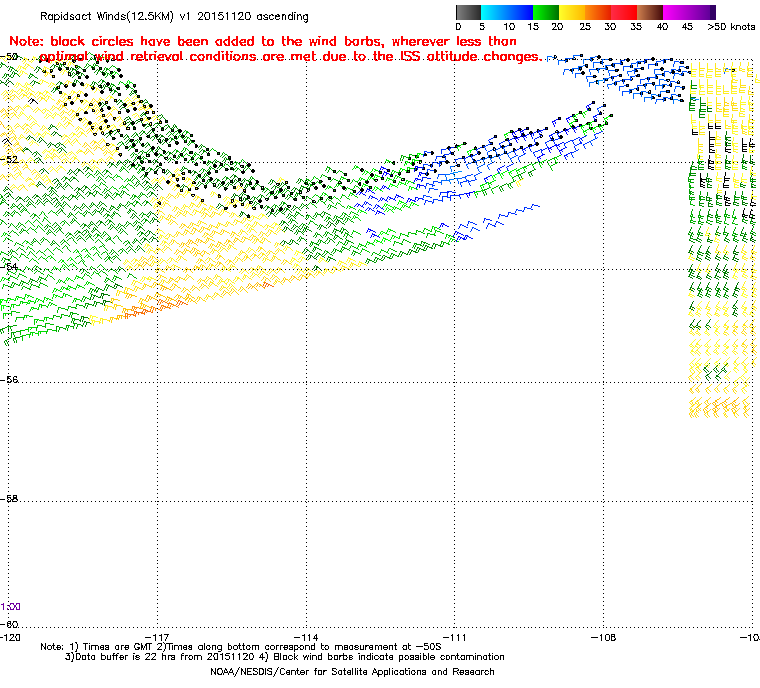The height and width of the screenshot is (688, 760).
Task: Click the -114 longitude axis label
Action: pyautogui.click(x=307, y=638)
